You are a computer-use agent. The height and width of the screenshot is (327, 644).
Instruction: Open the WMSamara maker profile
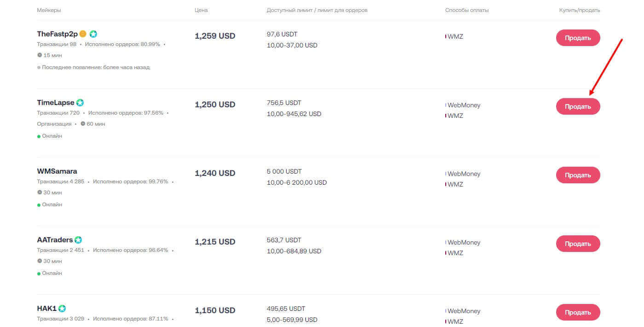pyautogui.click(x=57, y=171)
